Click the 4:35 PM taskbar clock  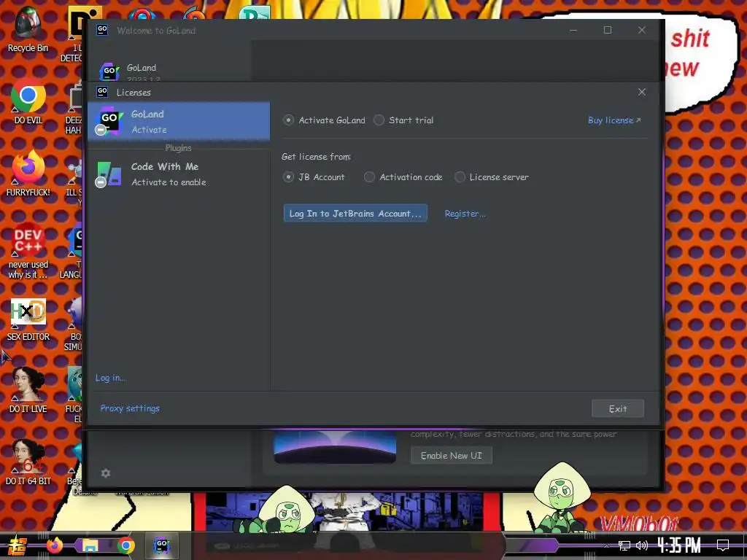679,545
